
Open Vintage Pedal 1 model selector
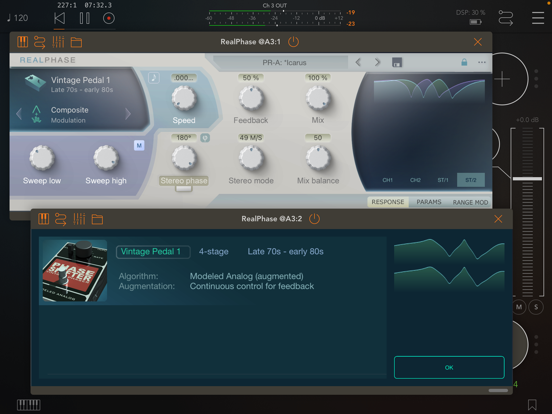(70, 84)
